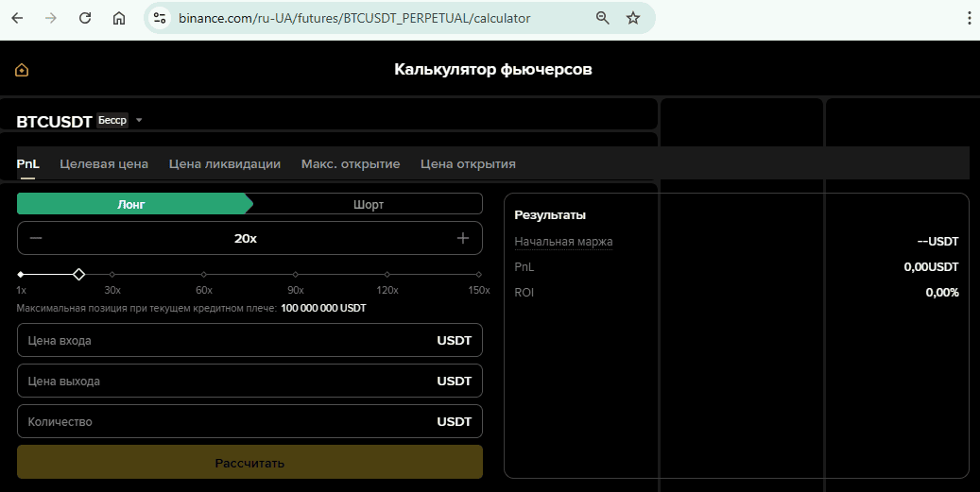The image size is (980, 492).
Task: Open the browser three-dot menu
Action: point(970,18)
